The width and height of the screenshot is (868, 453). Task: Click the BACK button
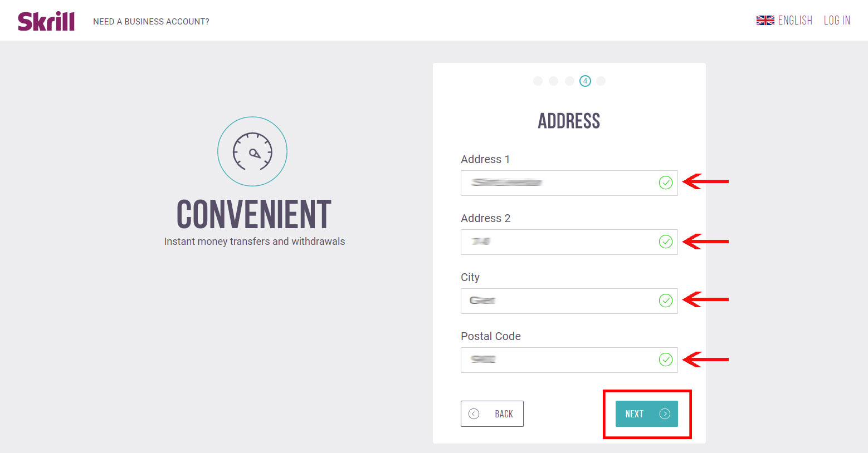[492, 413]
